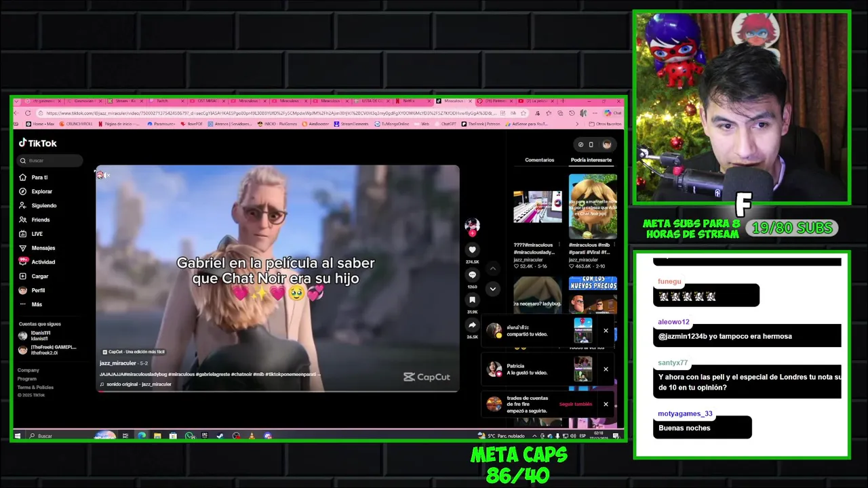The height and width of the screenshot is (488, 868).
Task: Click the #gabrielagreste hashtag in the caption
Action: pyautogui.click(x=213, y=374)
